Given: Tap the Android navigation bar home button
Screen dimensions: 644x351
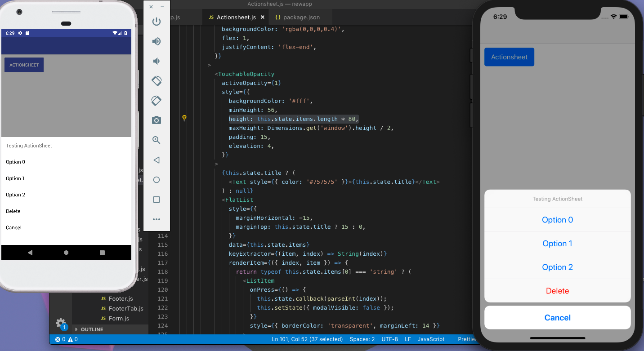Looking at the screenshot, I should (66, 253).
